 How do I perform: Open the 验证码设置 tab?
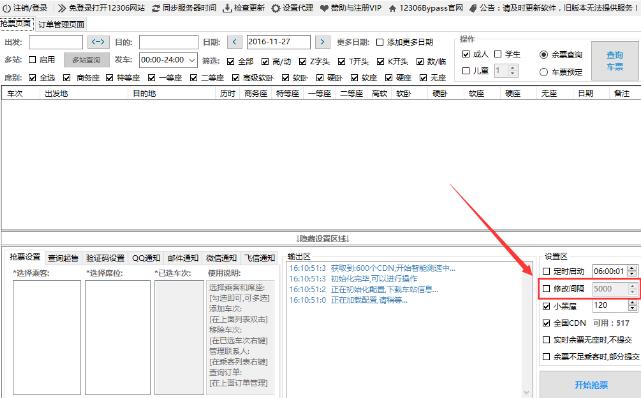(x=105, y=258)
